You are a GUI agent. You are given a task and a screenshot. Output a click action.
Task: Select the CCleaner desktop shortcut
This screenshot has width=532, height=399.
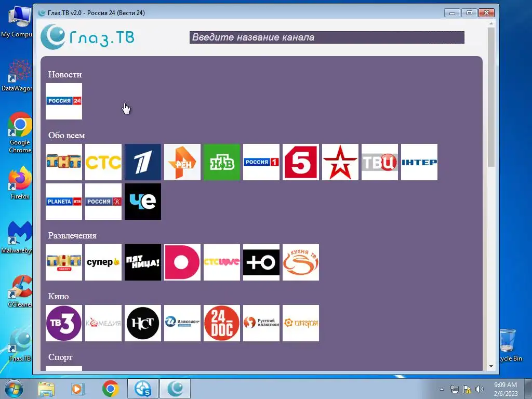(x=20, y=291)
